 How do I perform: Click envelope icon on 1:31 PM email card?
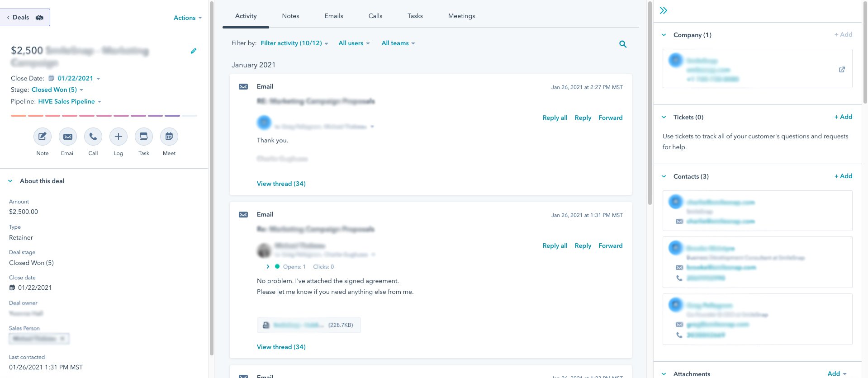pyautogui.click(x=243, y=214)
